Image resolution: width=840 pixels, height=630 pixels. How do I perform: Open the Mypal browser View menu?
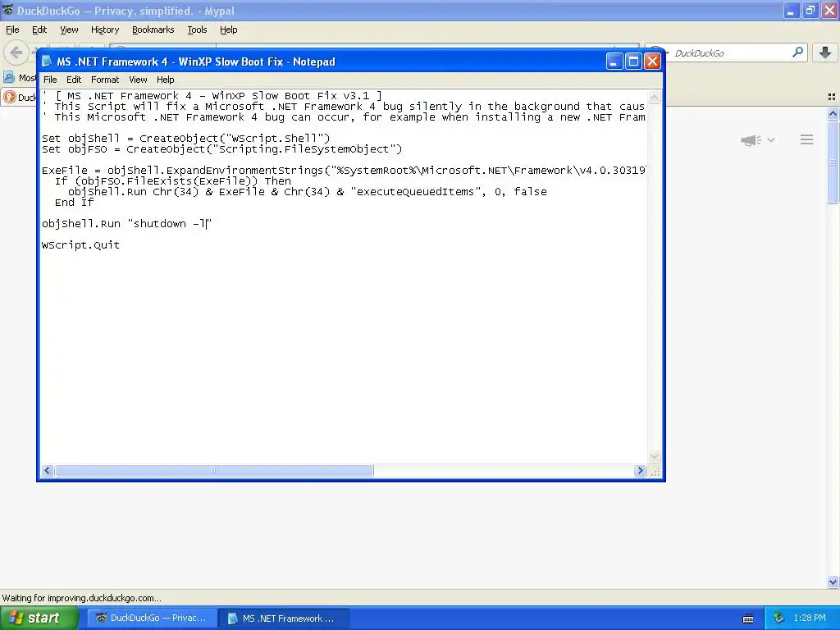click(69, 30)
